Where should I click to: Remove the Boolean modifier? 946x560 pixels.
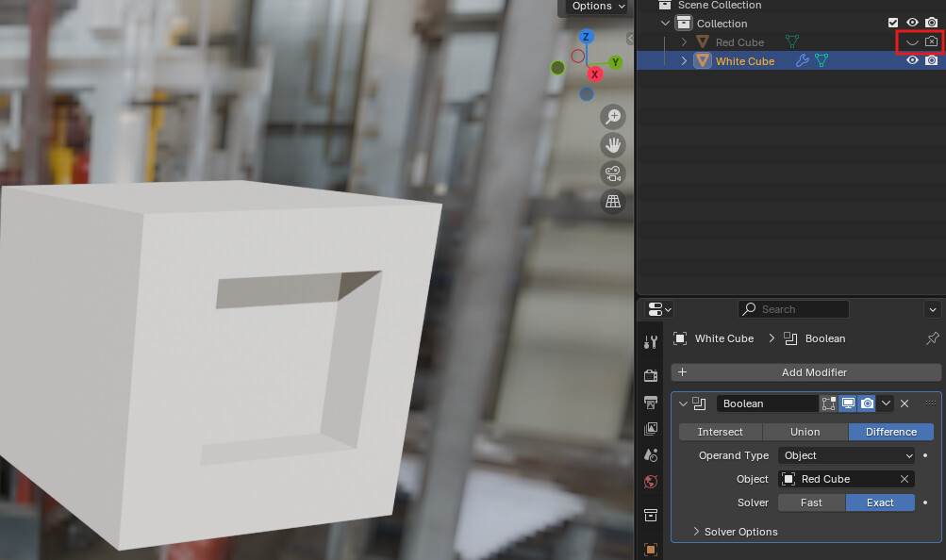pyautogui.click(x=905, y=404)
